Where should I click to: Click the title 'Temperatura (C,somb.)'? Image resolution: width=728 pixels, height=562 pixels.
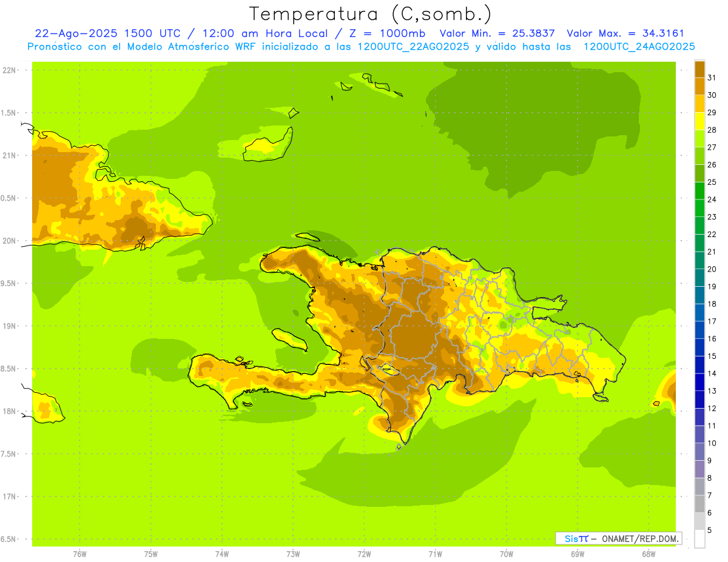pyautogui.click(x=370, y=14)
